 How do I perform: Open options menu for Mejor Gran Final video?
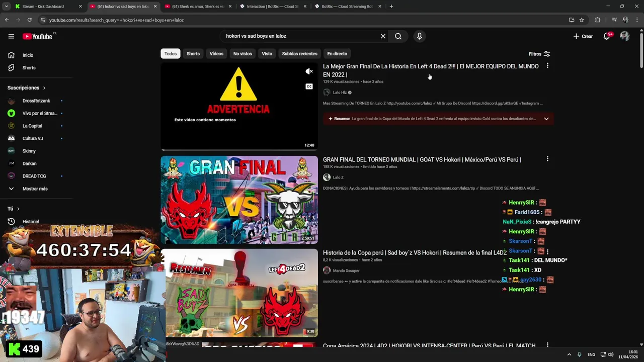[x=547, y=66]
